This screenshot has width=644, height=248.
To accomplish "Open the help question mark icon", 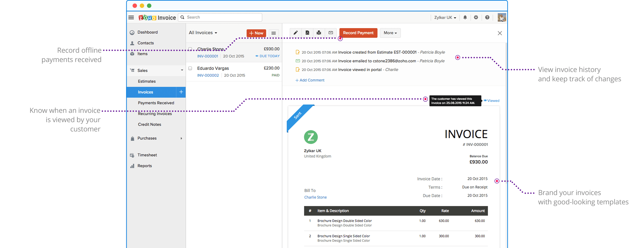I will [487, 17].
